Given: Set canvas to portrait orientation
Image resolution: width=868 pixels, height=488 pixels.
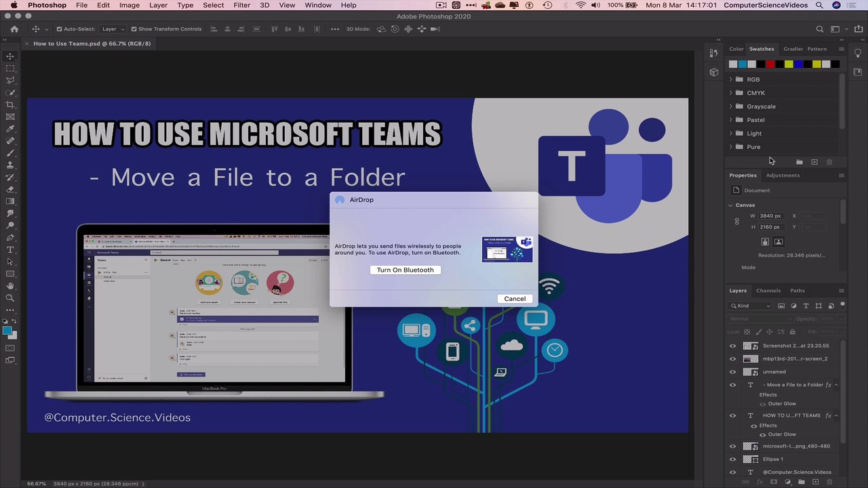Looking at the screenshot, I should 765,242.
